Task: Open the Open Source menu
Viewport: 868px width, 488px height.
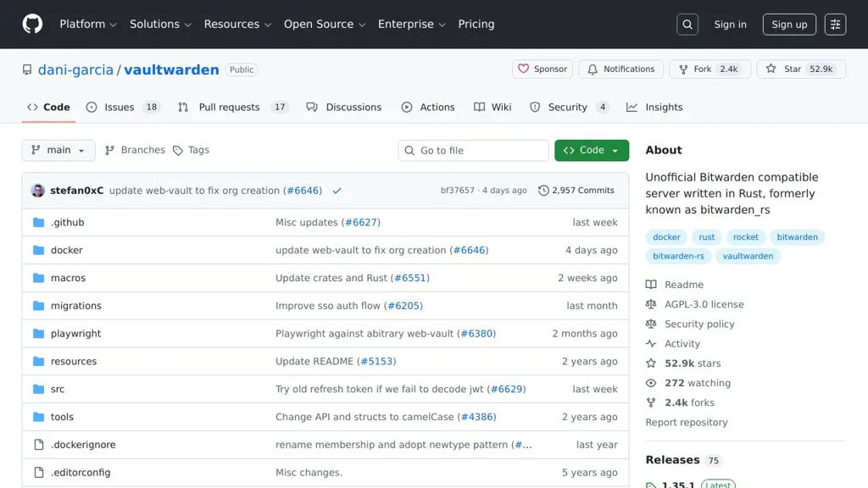Action: (325, 25)
